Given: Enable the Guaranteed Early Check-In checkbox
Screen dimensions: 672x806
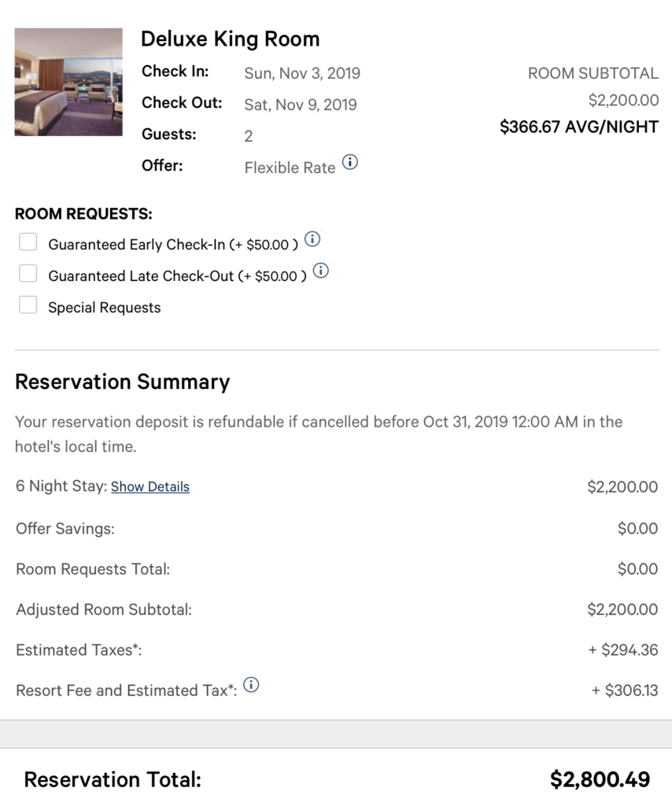Looking at the screenshot, I should (28, 242).
